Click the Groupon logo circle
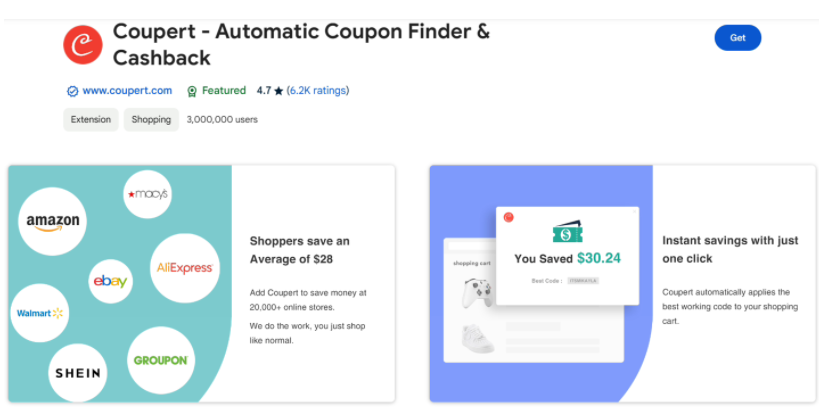This screenshot has width=819, height=412. click(x=161, y=360)
